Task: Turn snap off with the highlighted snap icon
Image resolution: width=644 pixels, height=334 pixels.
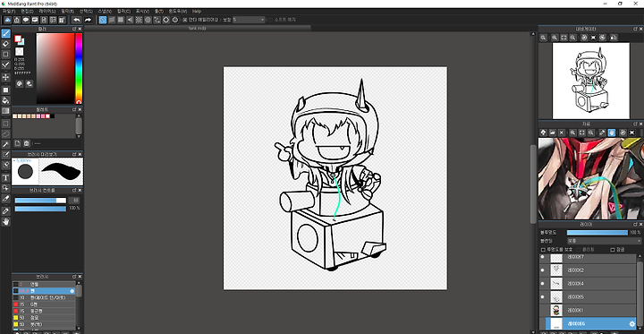Action: click(103, 20)
